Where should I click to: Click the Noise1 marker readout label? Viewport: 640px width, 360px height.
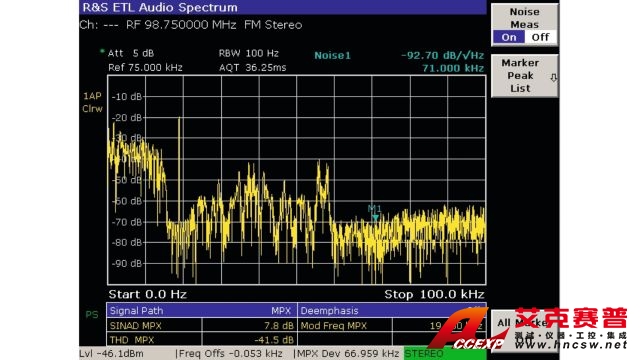[x=332, y=56]
